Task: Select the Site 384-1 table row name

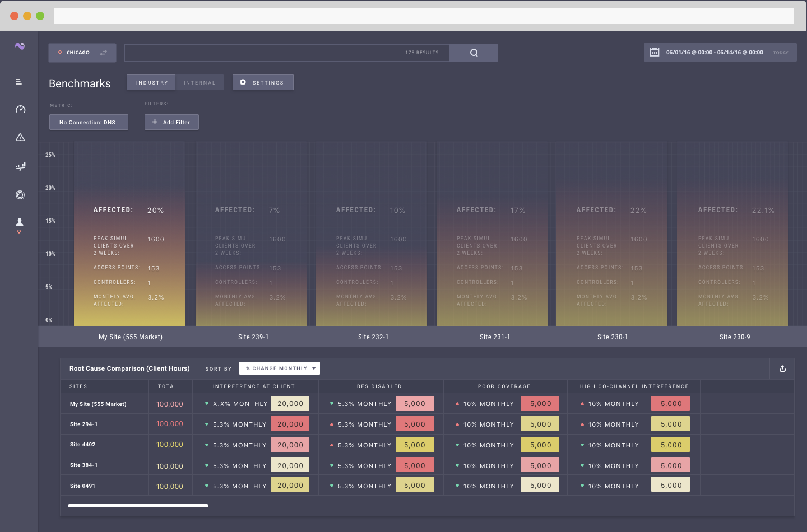Action: coord(84,465)
